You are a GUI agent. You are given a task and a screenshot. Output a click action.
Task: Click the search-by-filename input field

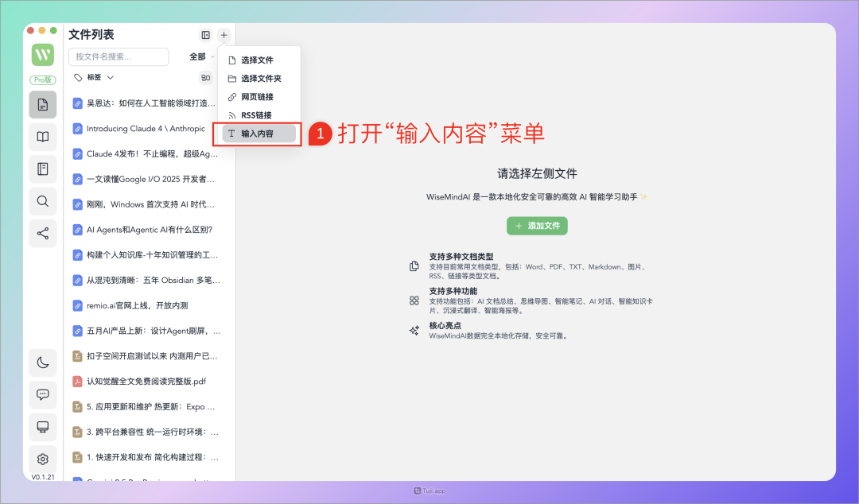[x=119, y=56]
